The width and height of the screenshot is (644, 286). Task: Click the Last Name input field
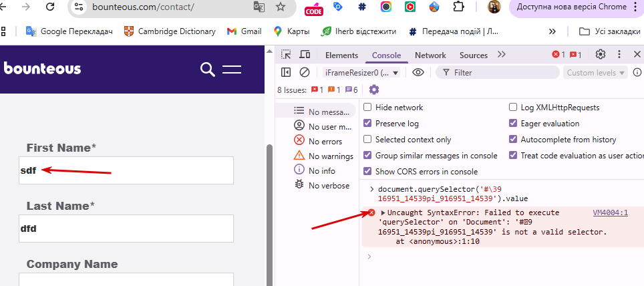click(126, 229)
